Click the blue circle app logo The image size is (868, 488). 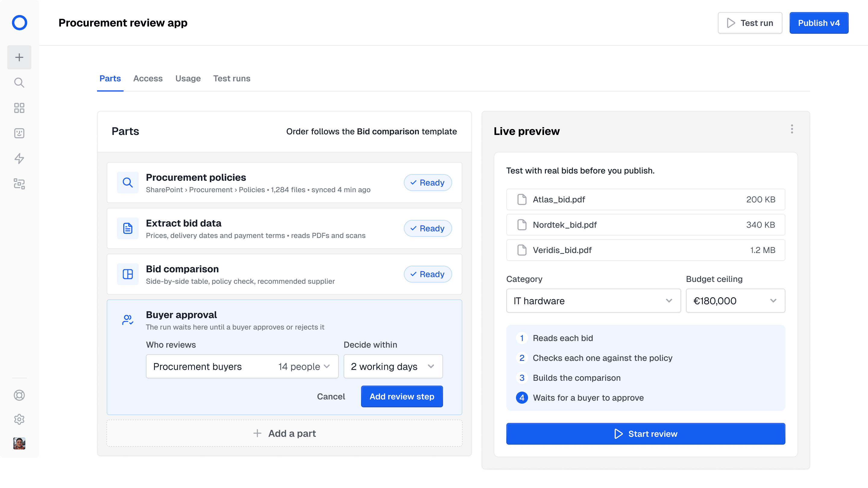coord(19,23)
